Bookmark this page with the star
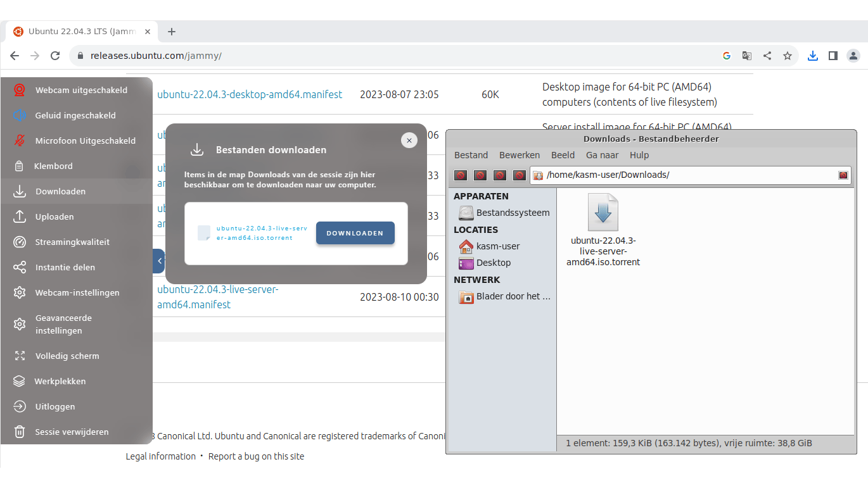This screenshot has width=868, height=488. click(788, 56)
